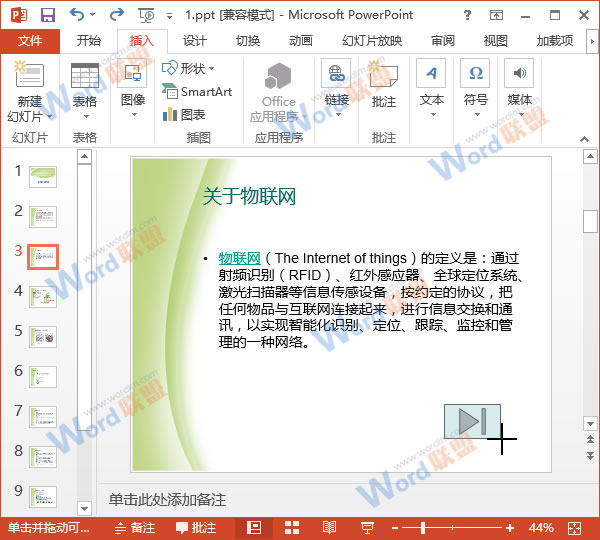Switch to the 审阅 tab
This screenshot has height=540, width=600.
(x=443, y=41)
